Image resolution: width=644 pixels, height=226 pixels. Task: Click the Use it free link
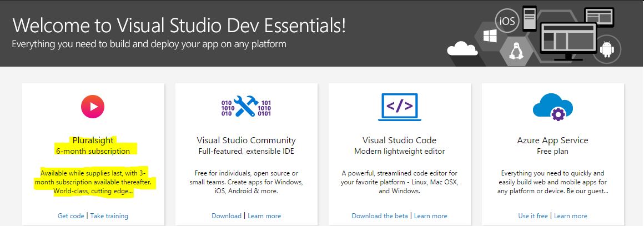533,215
